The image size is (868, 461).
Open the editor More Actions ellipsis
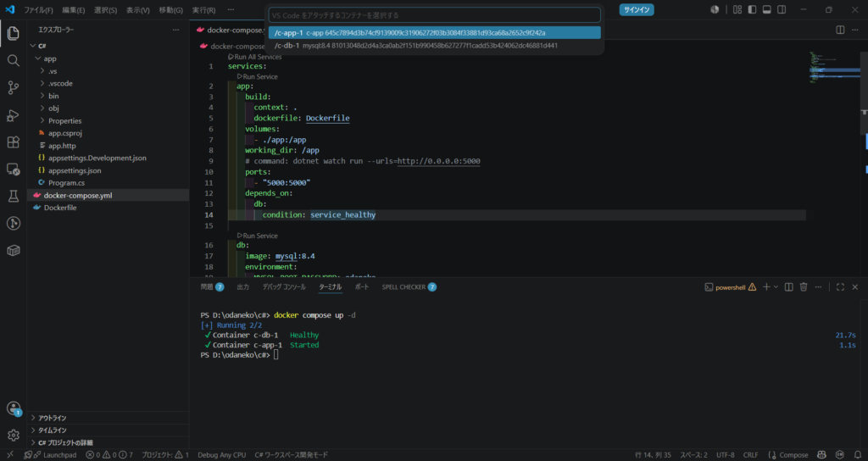point(856,30)
